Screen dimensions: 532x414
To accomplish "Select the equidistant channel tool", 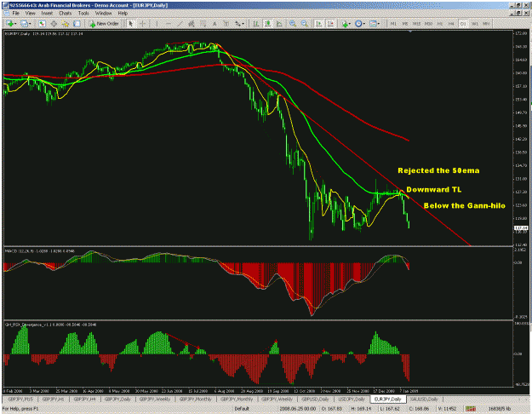I will click(x=192, y=24).
